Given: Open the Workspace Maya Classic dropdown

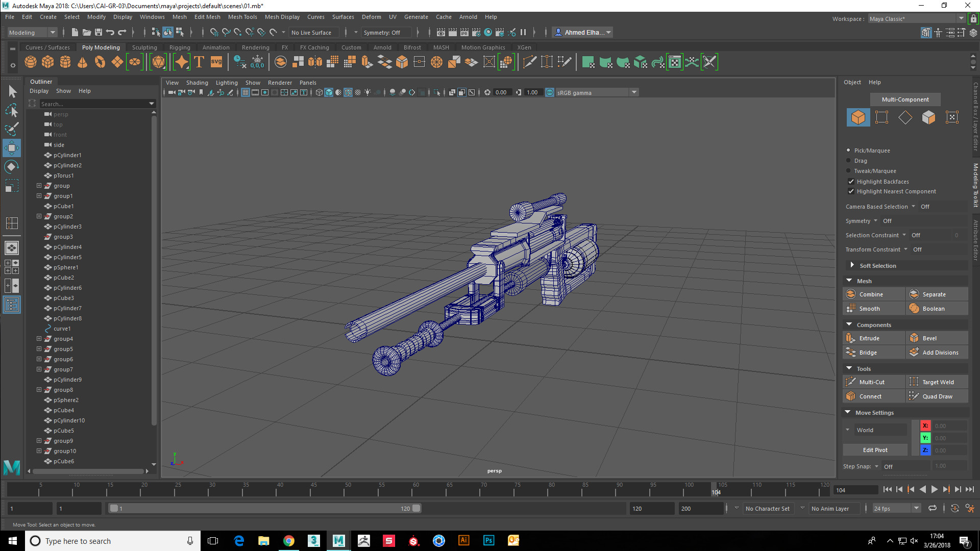Looking at the screenshot, I should (x=917, y=19).
